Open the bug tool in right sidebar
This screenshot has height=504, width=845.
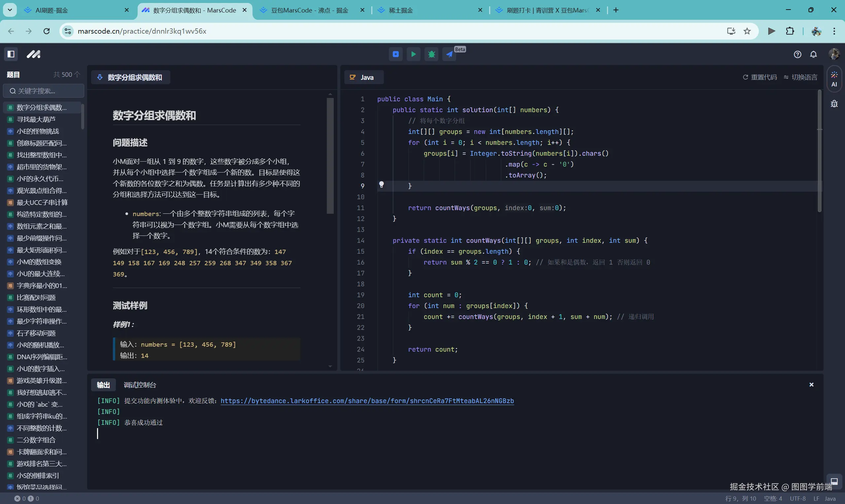834,104
